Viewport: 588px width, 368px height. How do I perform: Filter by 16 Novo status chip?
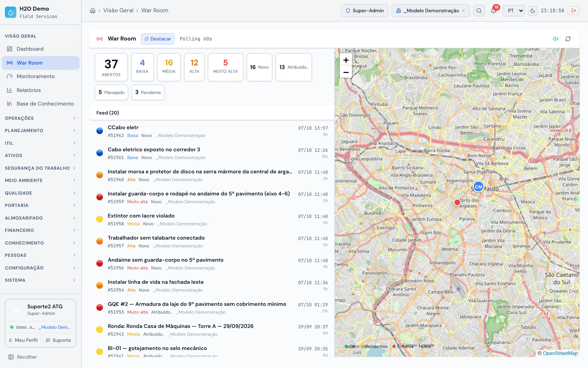[259, 67]
